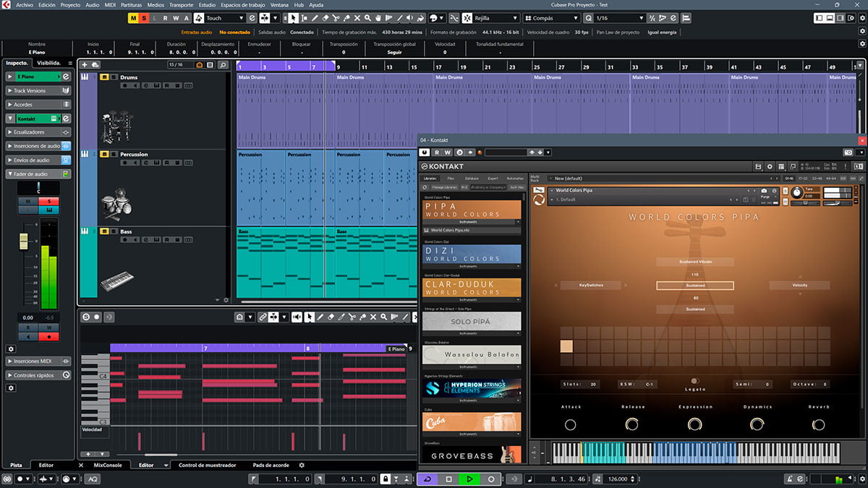The image size is (868, 488).
Task: Toggle the yellow global Mute M button
Action: click(x=132, y=18)
